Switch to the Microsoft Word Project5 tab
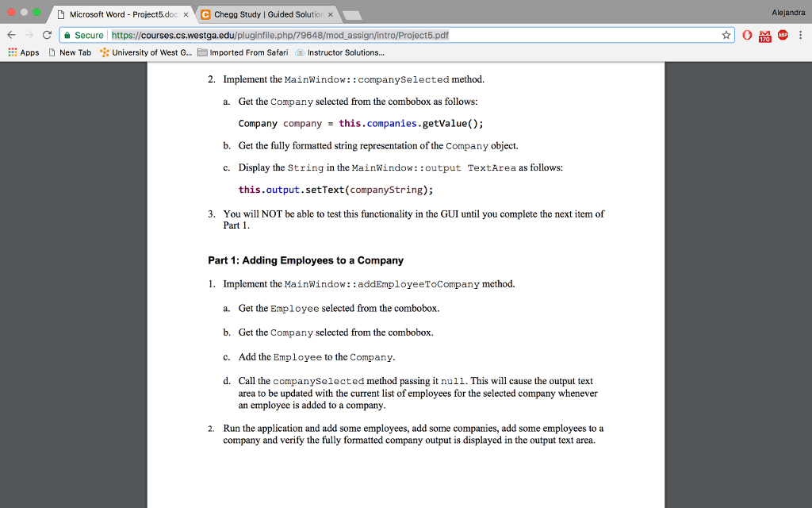The width and height of the screenshot is (812, 508). (x=119, y=13)
